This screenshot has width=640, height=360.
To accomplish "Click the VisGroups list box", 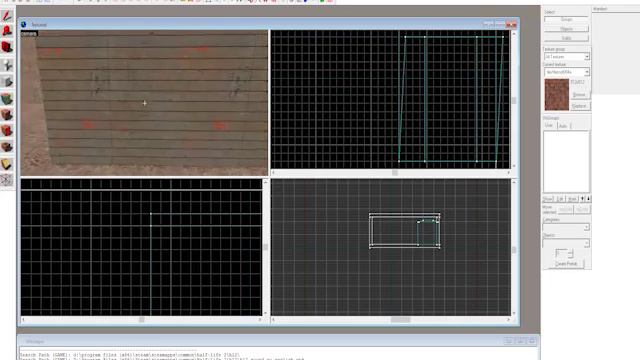I will (566, 161).
